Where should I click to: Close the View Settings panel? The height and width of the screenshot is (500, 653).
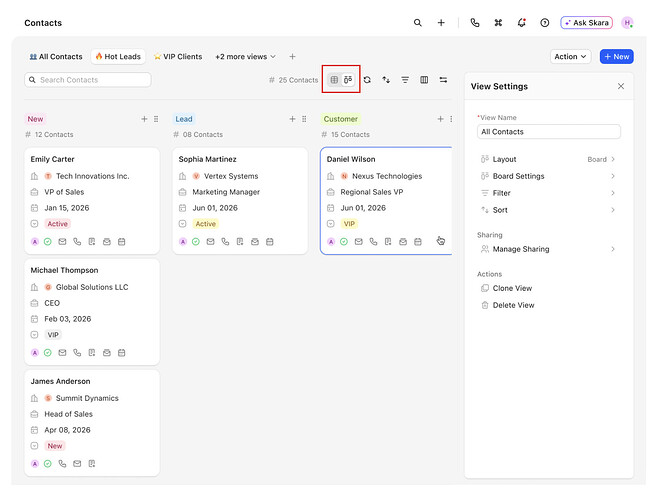click(x=621, y=86)
